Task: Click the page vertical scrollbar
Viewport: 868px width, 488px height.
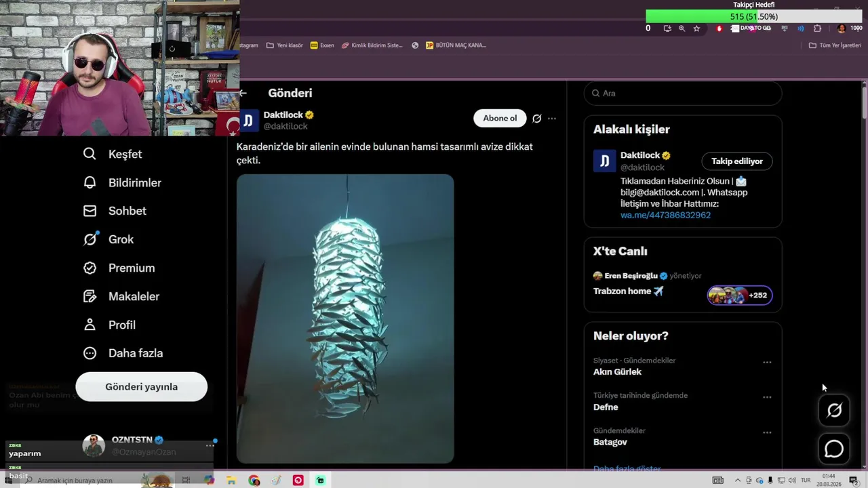Action: 864,102
